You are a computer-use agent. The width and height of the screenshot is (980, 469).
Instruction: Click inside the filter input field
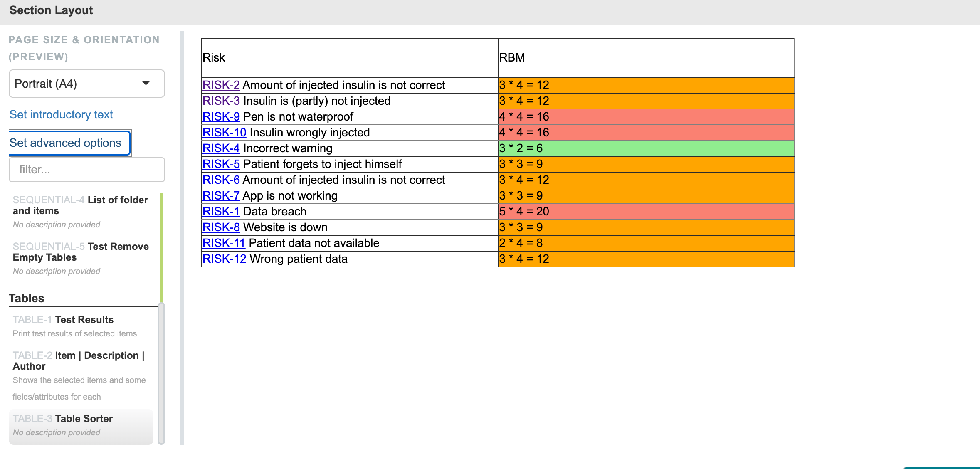(86, 169)
